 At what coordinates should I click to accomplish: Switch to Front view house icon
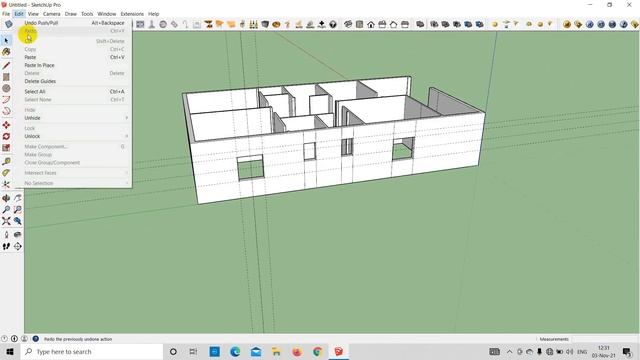[x=371, y=24]
